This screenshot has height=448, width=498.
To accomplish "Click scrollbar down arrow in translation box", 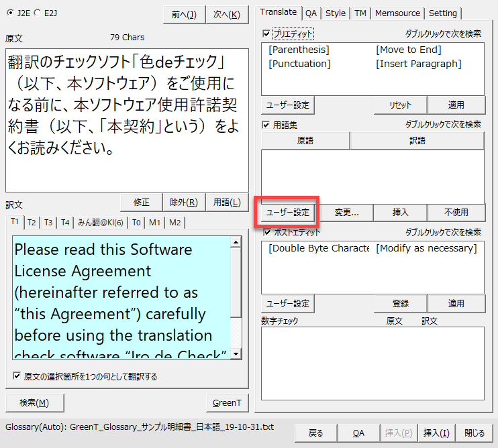I will (236, 353).
